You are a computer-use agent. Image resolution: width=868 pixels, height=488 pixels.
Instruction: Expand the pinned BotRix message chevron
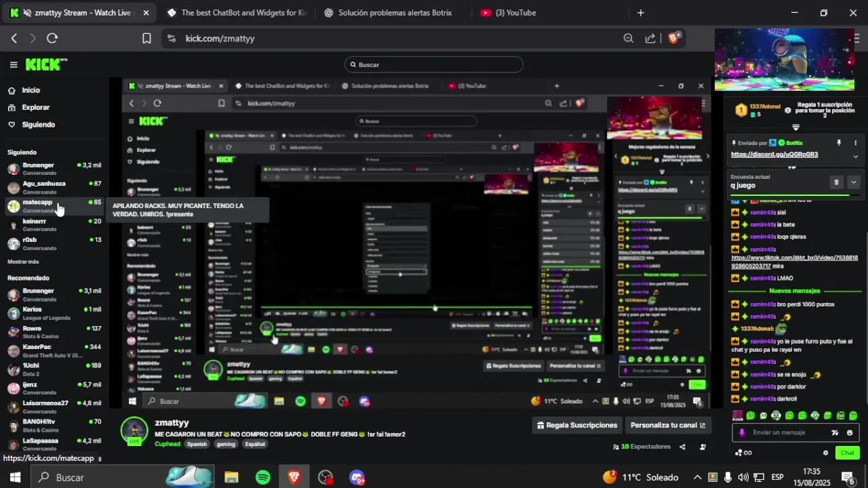[855, 157]
